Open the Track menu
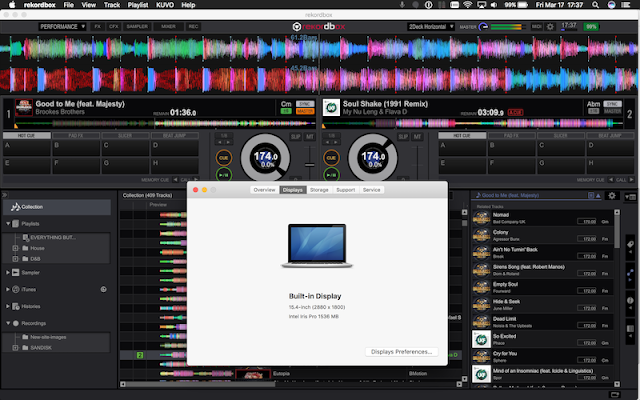The width and height of the screenshot is (640, 400). [x=111, y=5]
